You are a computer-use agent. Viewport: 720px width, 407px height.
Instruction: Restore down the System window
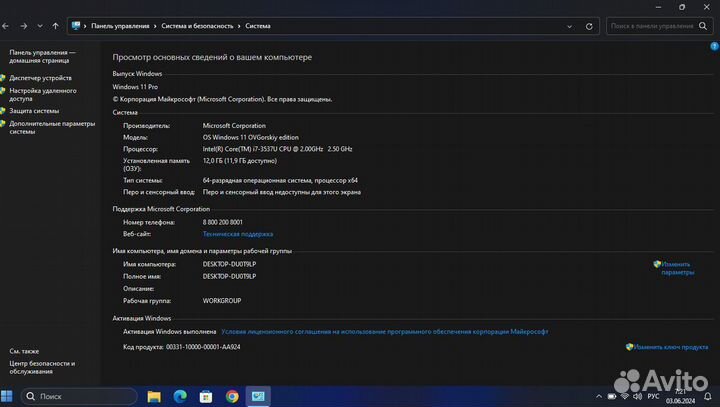coord(682,7)
